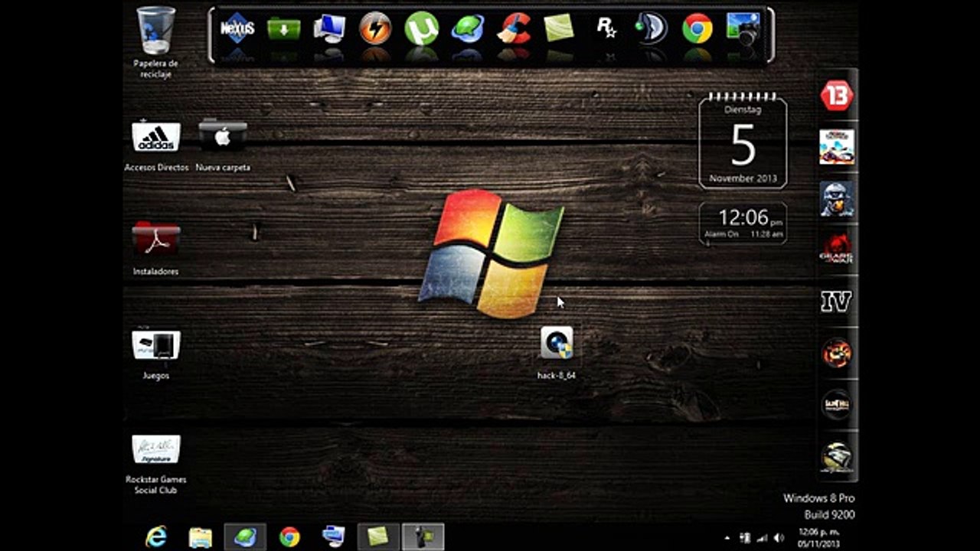980x551 pixels.
Task: Open the Juegos folder icon
Action: coord(156,354)
